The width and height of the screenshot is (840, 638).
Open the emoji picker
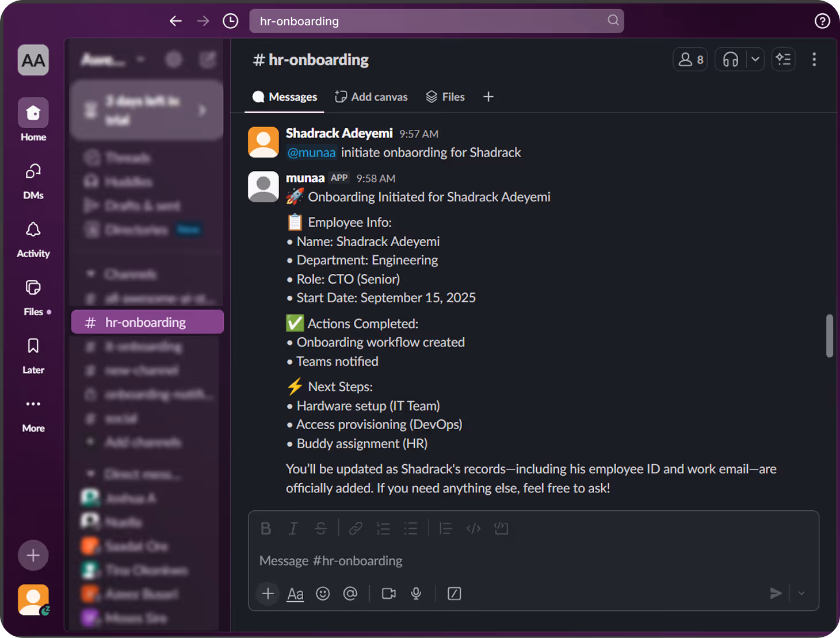(x=323, y=593)
